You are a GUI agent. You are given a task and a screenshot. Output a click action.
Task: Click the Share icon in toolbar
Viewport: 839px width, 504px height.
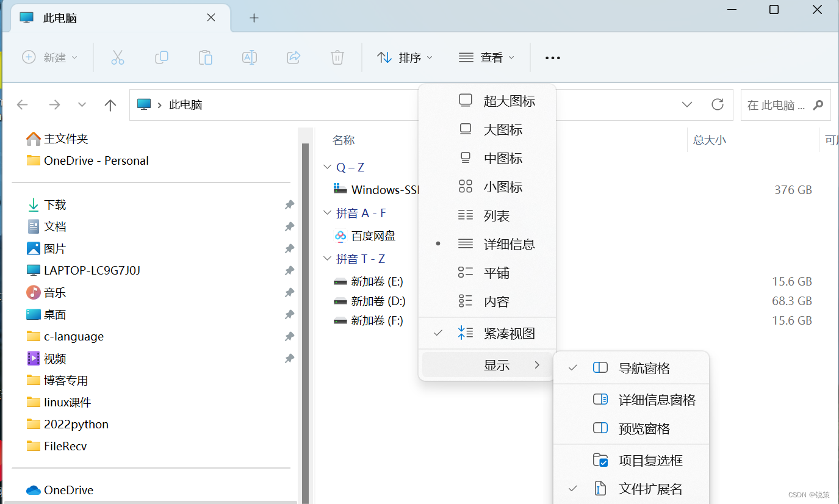293,57
